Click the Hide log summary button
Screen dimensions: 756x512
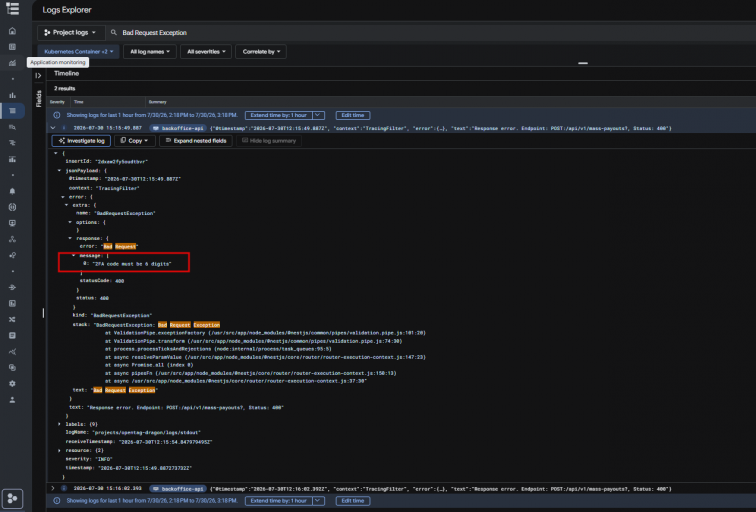point(269,141)
